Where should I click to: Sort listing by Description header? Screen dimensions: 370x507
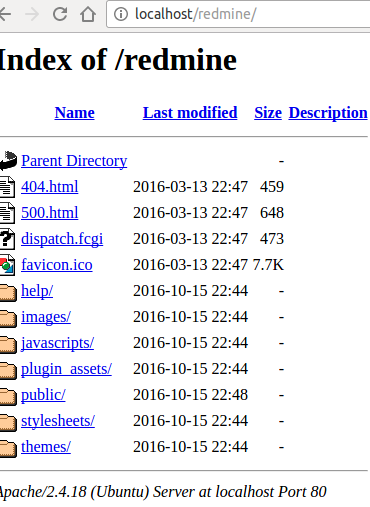pos(328,113)
